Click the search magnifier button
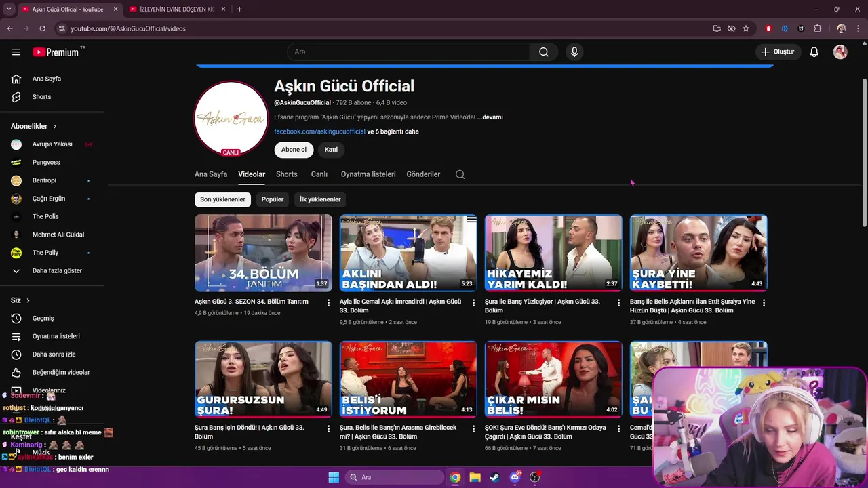 pyautogui.click(x=544, y=52)
